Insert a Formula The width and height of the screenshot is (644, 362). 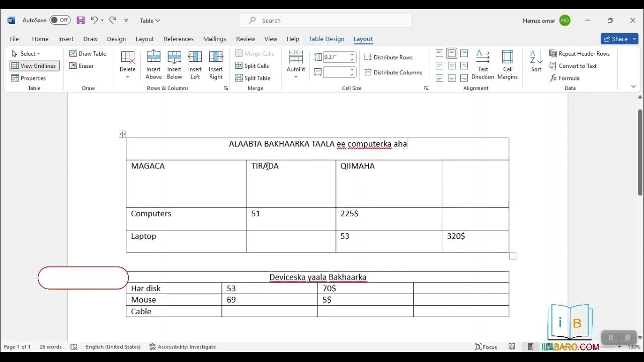565,78
